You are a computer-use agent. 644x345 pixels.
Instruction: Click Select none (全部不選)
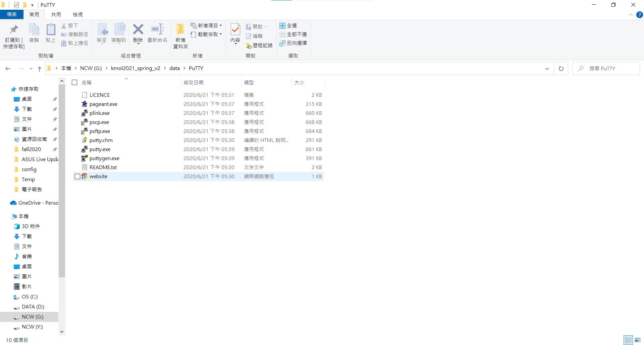pyautogui.click(x=293, y=34)
